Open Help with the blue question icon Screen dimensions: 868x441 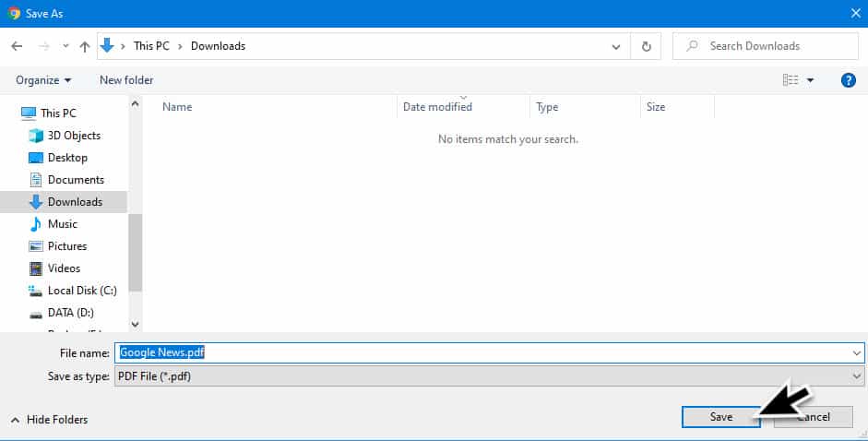coord(848,80)
